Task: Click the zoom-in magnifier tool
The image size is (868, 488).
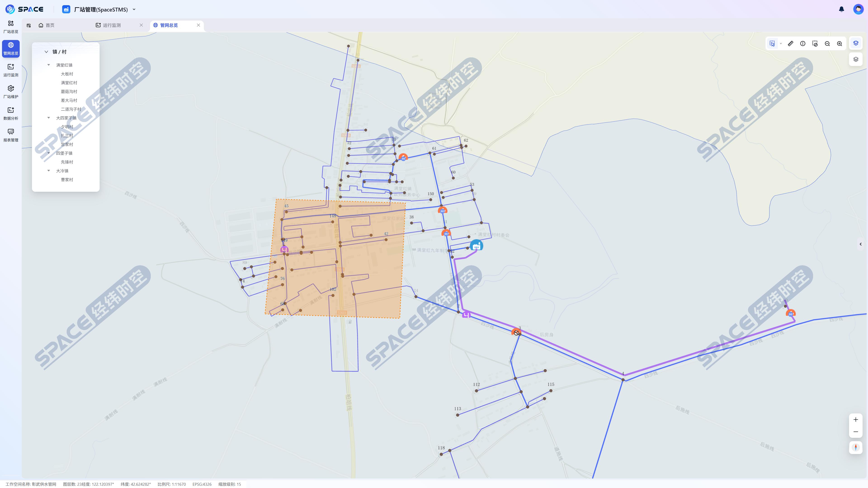Action: [x=839, y=43]
